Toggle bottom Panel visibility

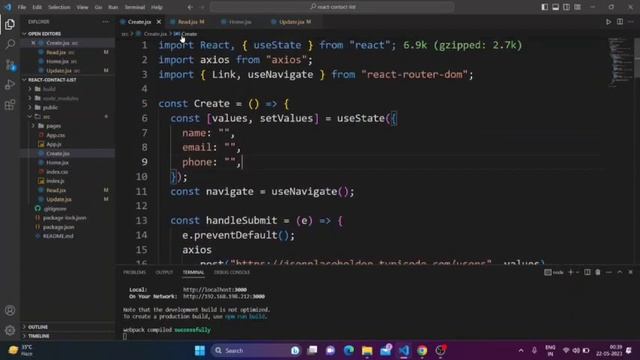pos(556,7)
